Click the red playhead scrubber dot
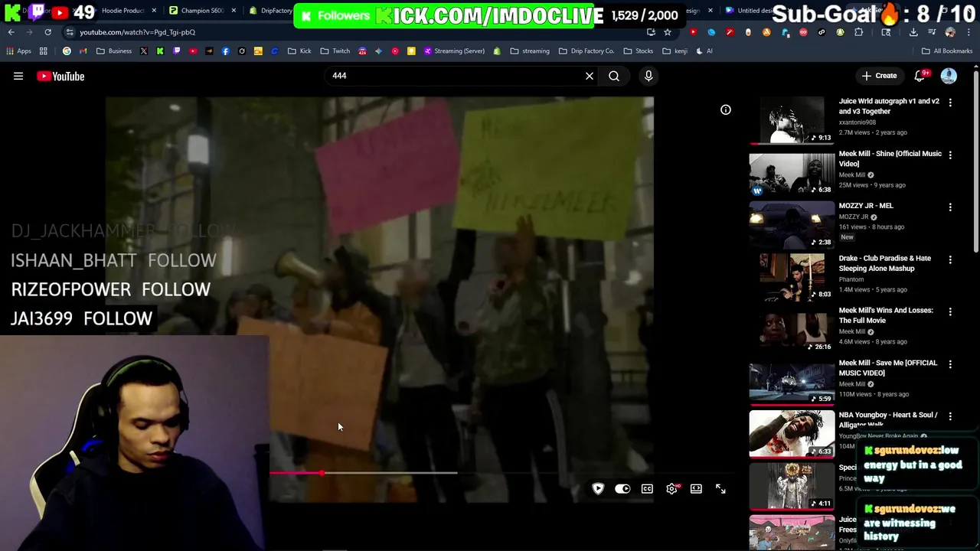This screenshot has height=551, width=980. click(322, 473)
